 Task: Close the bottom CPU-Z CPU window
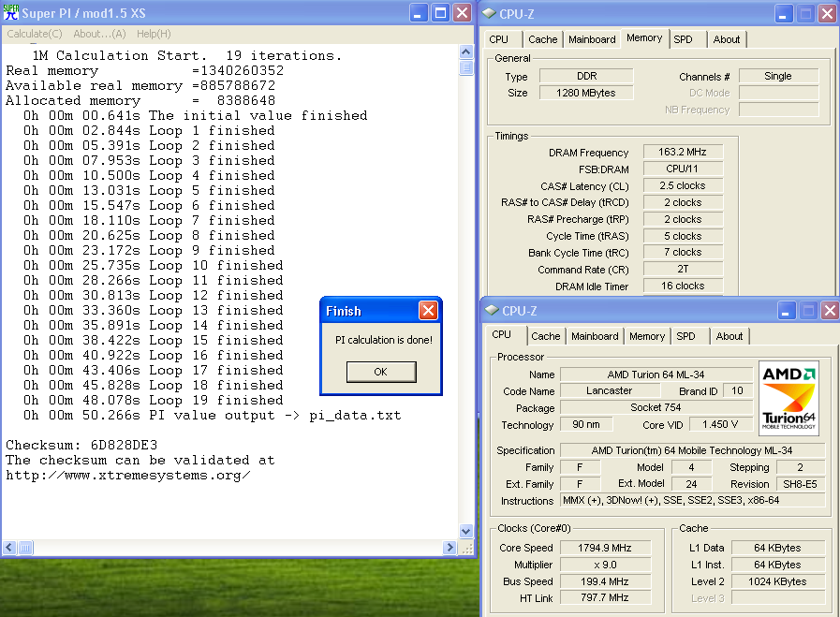(830, 311)
